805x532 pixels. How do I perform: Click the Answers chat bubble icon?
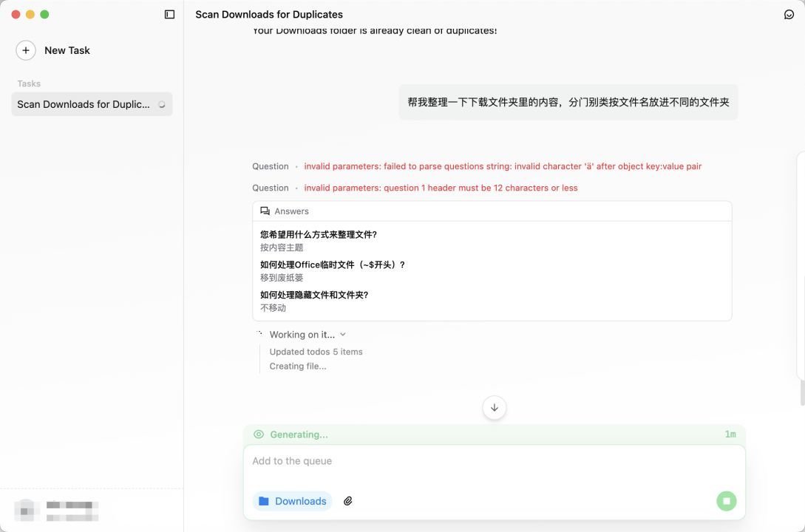[265, 211]
